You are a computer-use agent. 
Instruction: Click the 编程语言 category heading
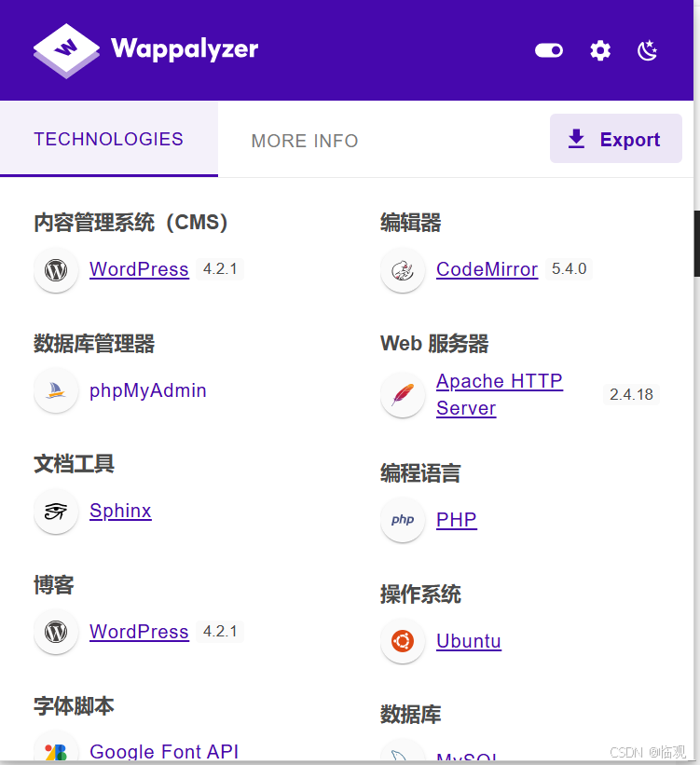click(420, 472)
